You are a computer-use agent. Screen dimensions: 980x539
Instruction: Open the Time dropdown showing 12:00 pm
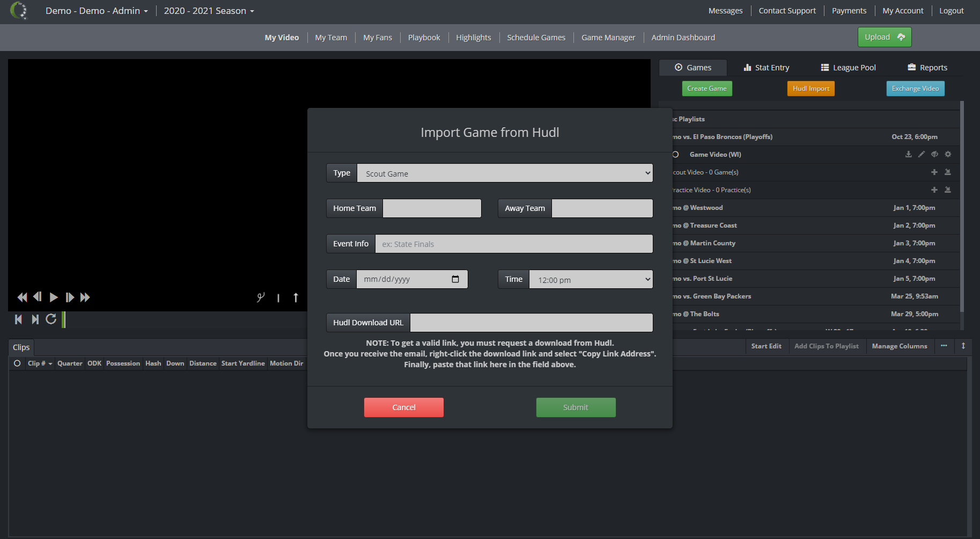(591, 279)
